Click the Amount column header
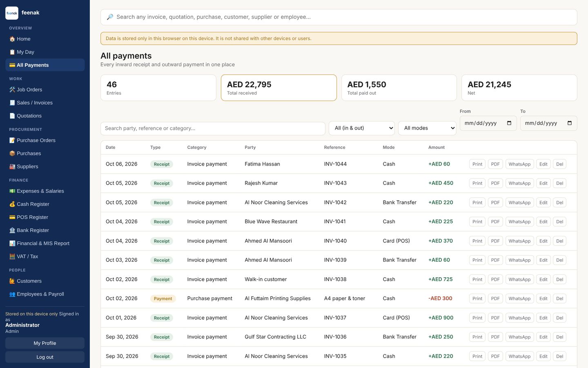 pos(437,147)
